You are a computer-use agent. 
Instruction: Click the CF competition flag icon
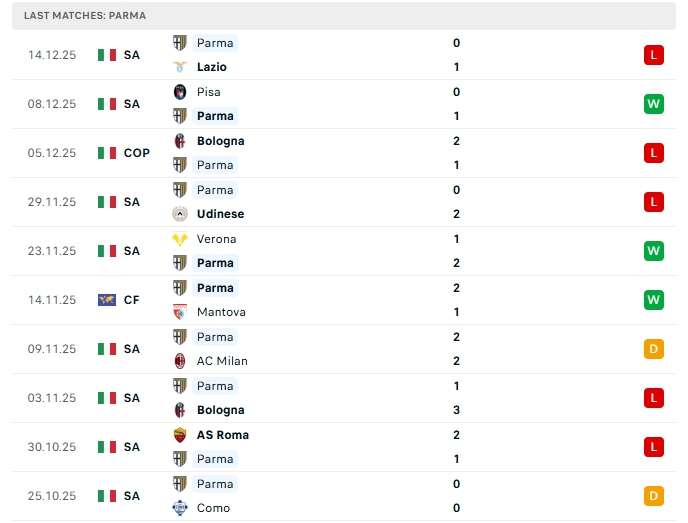click(107, 300)
